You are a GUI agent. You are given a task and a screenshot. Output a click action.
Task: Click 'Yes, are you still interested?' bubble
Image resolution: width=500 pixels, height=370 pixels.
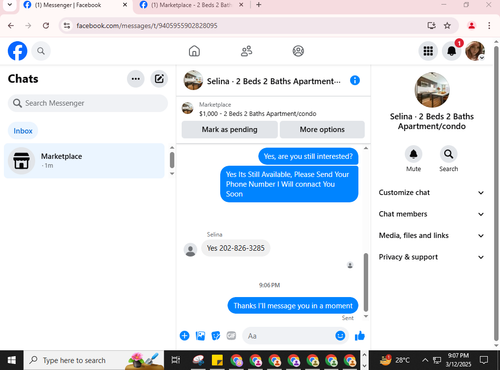point(308,156)
